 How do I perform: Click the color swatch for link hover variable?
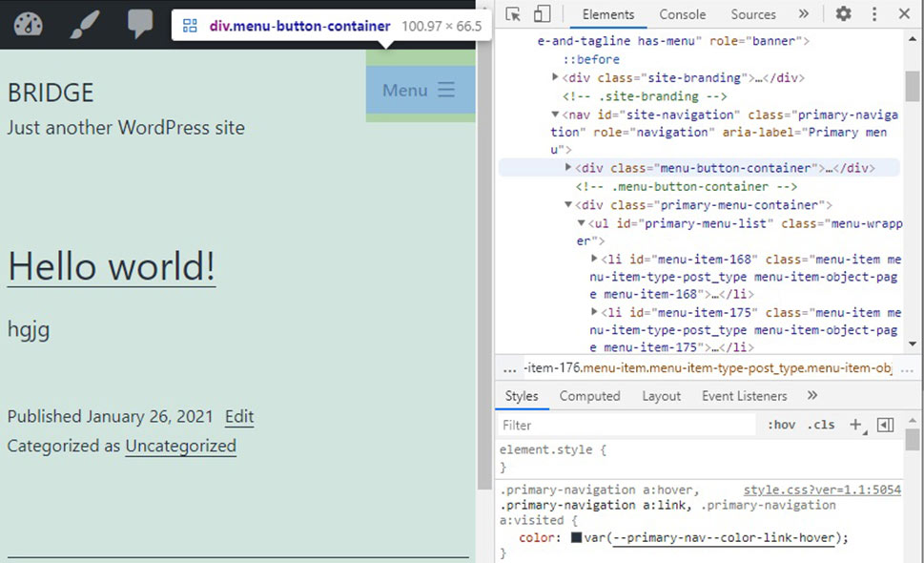click(x=576, y=537)
